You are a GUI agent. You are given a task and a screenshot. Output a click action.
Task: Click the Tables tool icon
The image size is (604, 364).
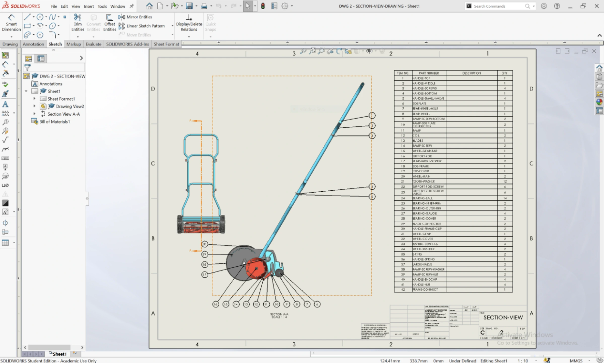point(5,243)
